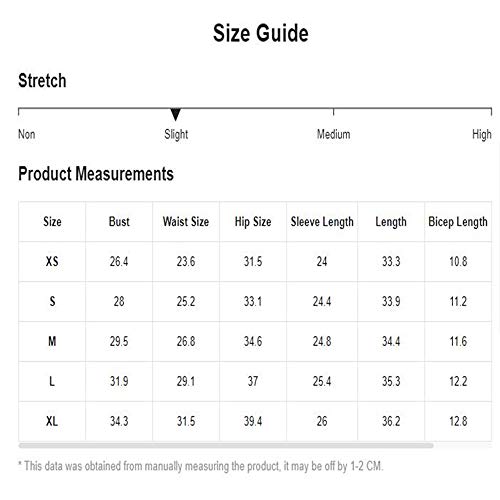Screen dimensions: 500x500
Task: Click the Product Measurements heading
Action: pyautogui.click(x=96, y=174)
